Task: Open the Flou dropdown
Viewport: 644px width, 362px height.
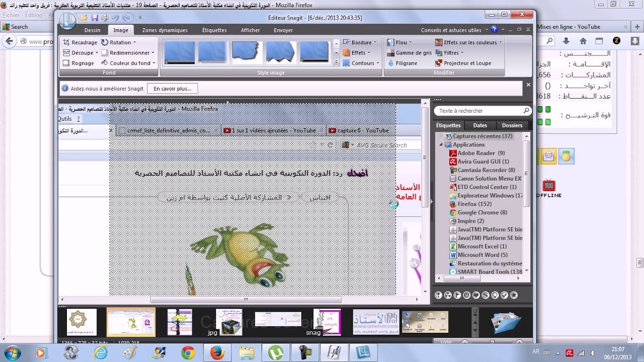Action: pyautogui.click(x=399, y=43)
